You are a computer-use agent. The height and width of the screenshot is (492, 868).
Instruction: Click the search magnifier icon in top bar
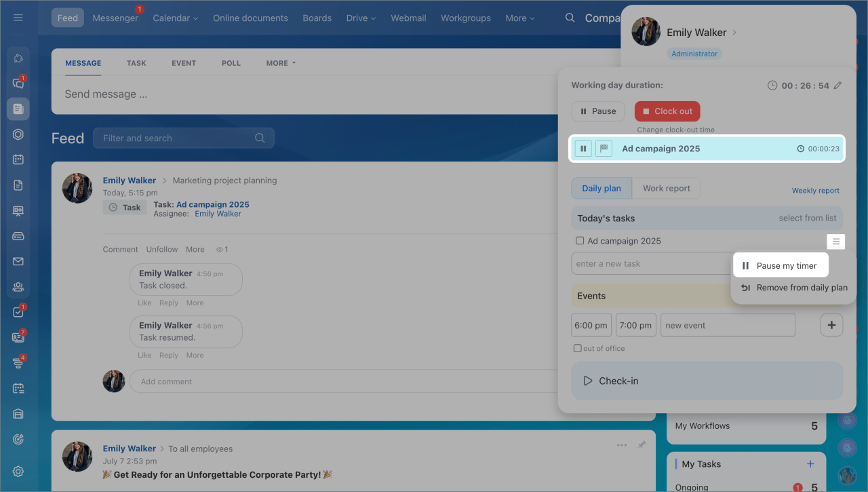[570, 18]
